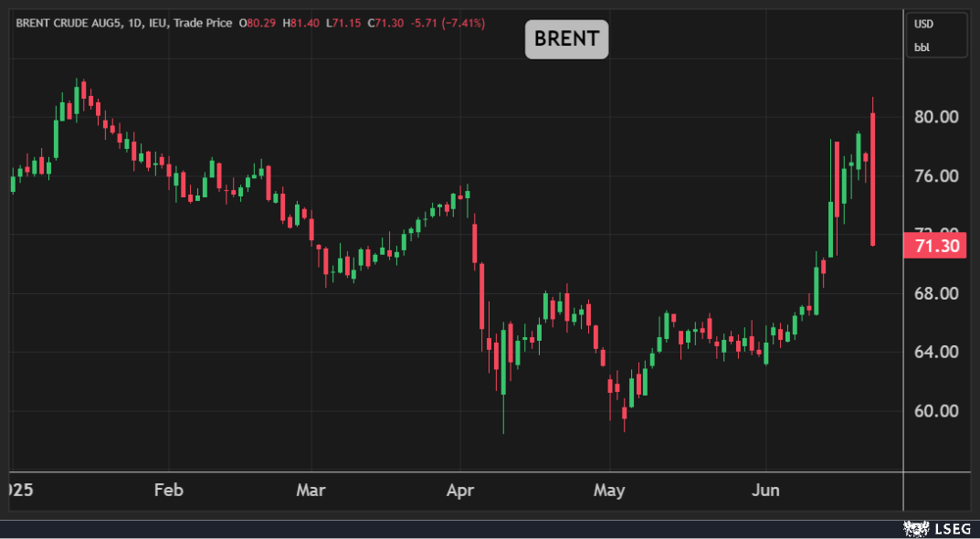Screen dimensions: 980x539
Task: Click the 68.00 price axis label
Action: tap(936, 293)
